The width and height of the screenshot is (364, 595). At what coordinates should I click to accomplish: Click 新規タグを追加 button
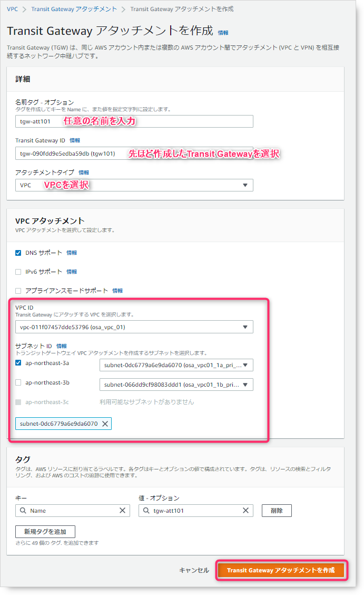[x=45, y=532]
